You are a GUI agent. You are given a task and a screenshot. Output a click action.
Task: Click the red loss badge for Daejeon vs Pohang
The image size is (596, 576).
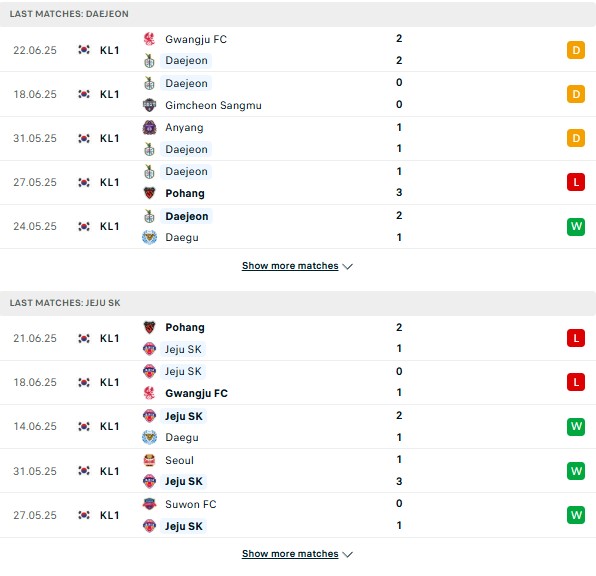pyautogui.click(x=576, y=182)
